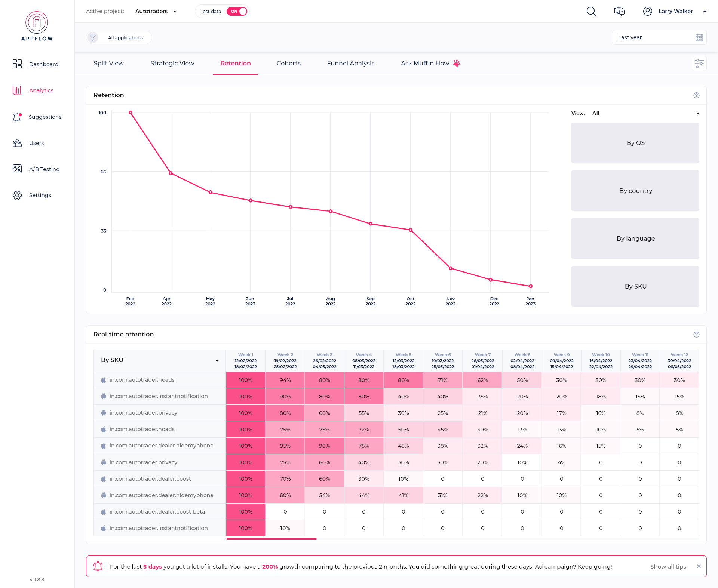Click the filter funnel icon
The width and height of the screenshot is (718, 588).
point(93,37)
